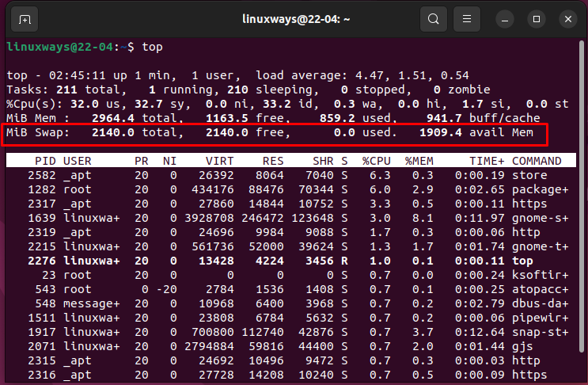588x385 pixels.
Task: Click the SHR column header
Action: tap(323, 161)
